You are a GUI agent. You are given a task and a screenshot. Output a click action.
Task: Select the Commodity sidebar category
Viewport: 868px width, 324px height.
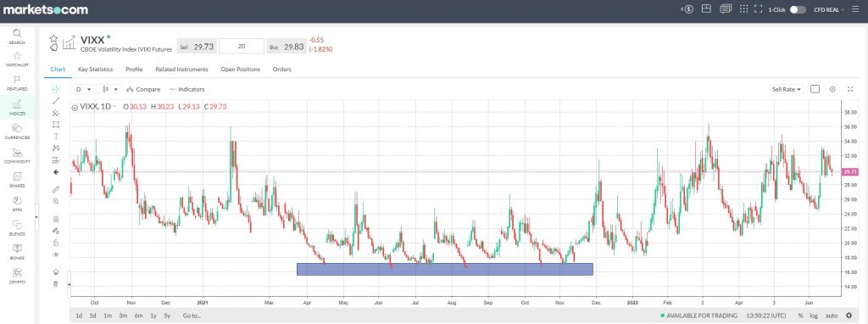pos(17,155)
